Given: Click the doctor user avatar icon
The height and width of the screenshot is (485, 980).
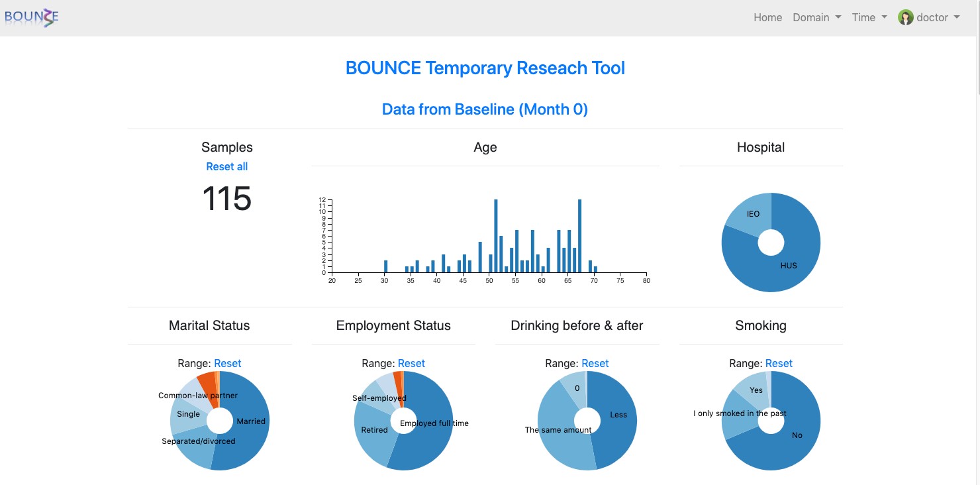Looking at the screenshot, I should [x=905, y=18].
